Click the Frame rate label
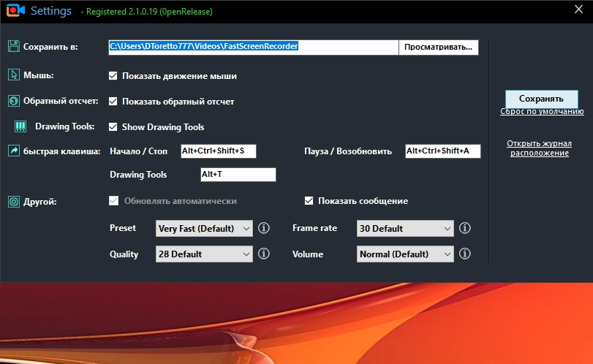593x364 pixels. (x=314, y=228)
